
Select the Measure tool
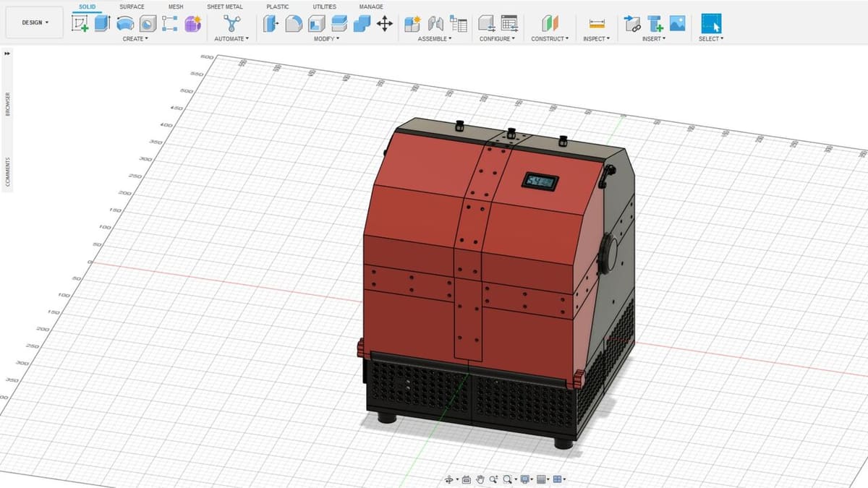coord(597,24)
